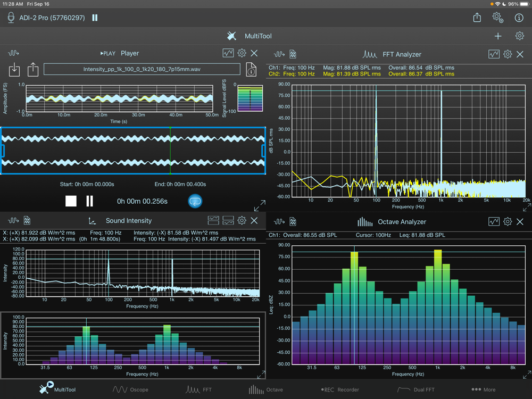The width and height of the screenshot is (532, 399).
Task: Click Sound Intensity input source icon
Action: tap(13, 220)
